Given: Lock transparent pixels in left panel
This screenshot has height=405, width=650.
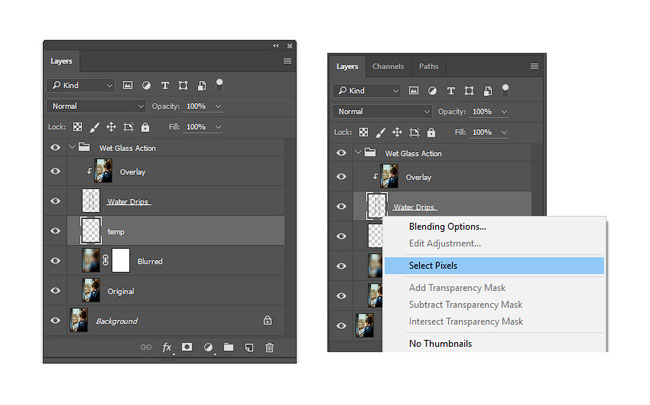Looking at the screenshot, I should click(x=78, y=127).
